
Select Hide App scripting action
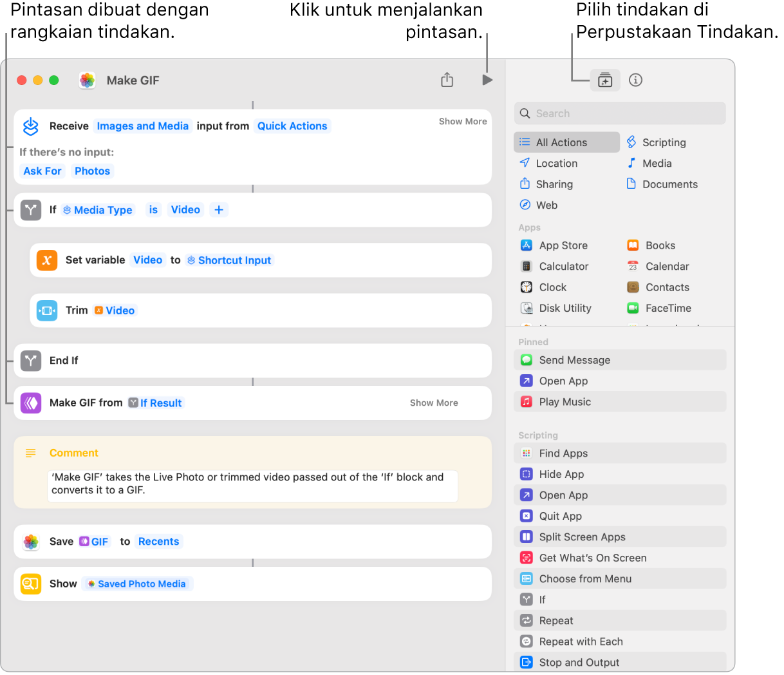click(x=621, y=475)
